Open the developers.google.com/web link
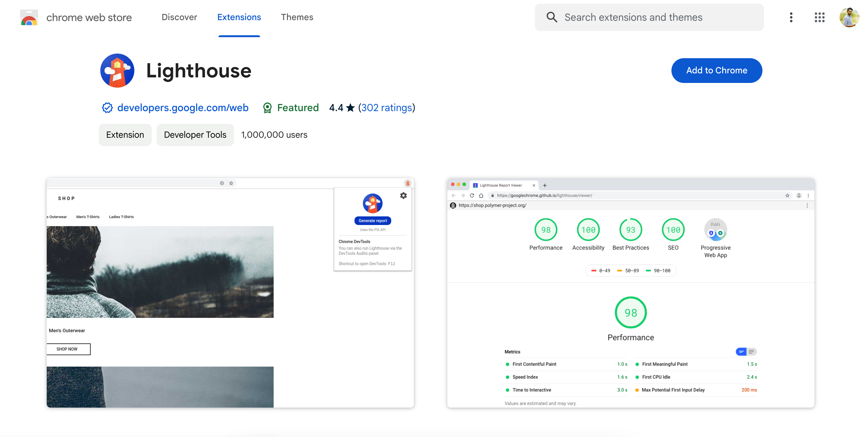Viewport: 868px width, 437px height. tap(183, 107)
